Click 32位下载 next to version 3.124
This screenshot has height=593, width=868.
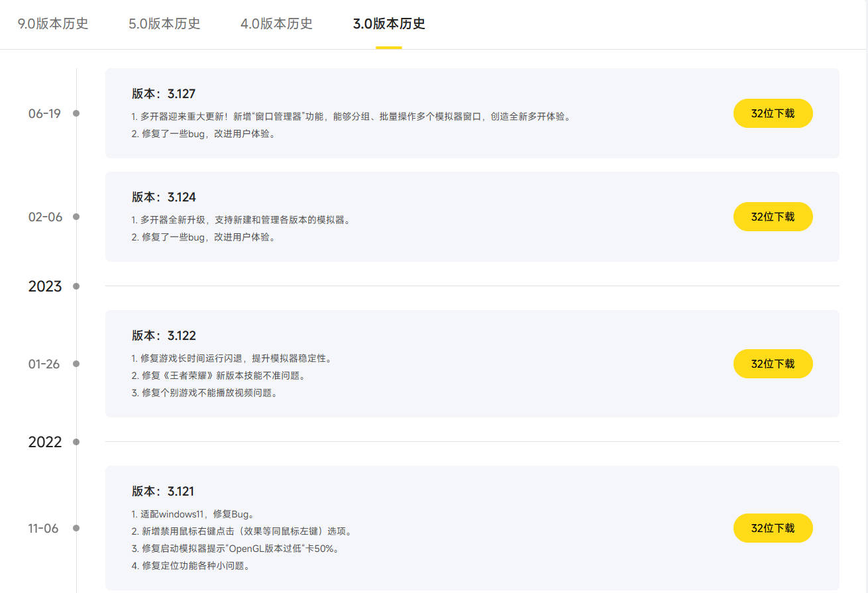pyautogui.click(x=773, y=217)
